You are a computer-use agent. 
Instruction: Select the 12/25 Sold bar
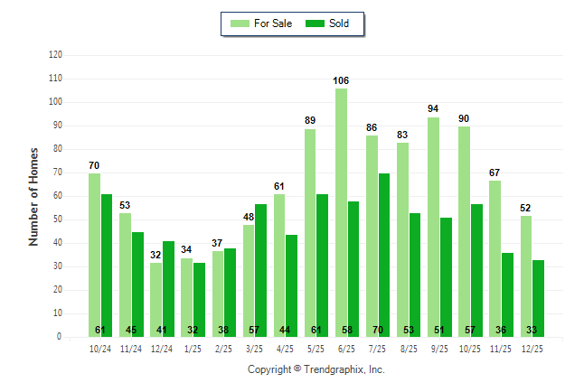pyautogui.click(x=539, y=298)
